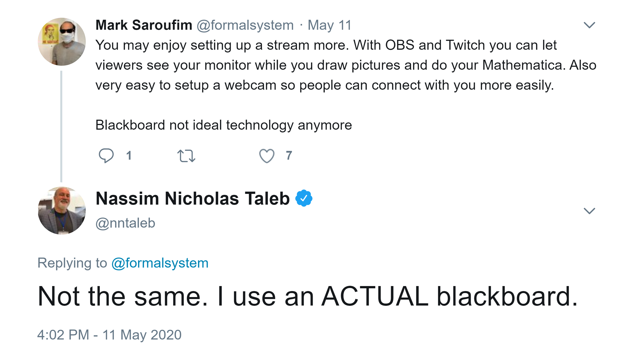Click the like count of 7
This screenshot has height=364, width=634.
click(289, 155)
